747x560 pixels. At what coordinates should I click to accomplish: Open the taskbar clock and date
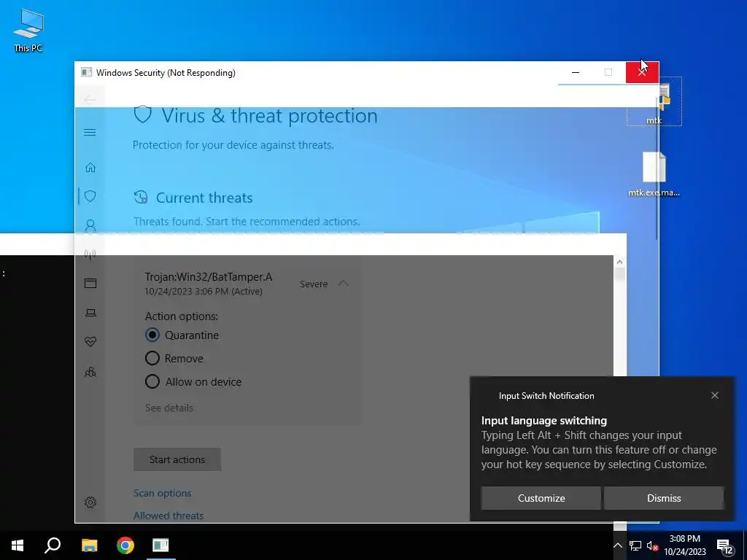(x=685, y=545)
